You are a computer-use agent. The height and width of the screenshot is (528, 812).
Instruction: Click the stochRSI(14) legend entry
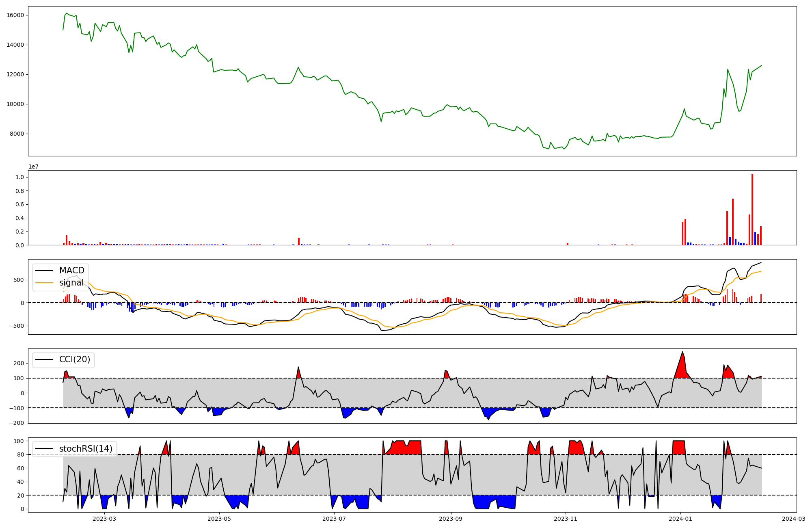(x=85, y=449)
